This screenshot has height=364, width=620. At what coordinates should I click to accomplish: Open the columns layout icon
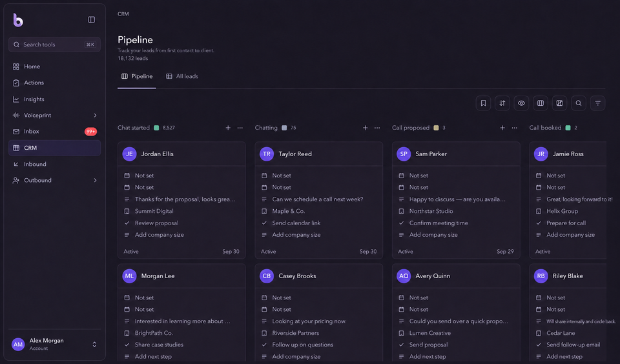pos(540,103)
